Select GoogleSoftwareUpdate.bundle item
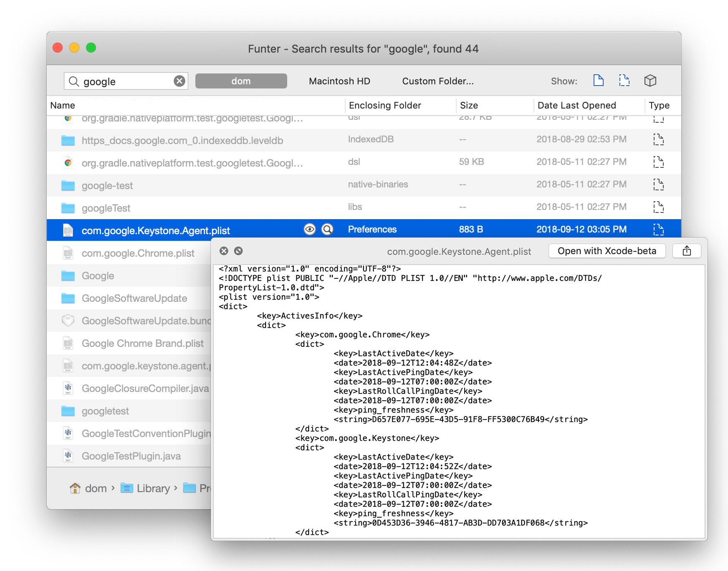 tap(146, 321)
